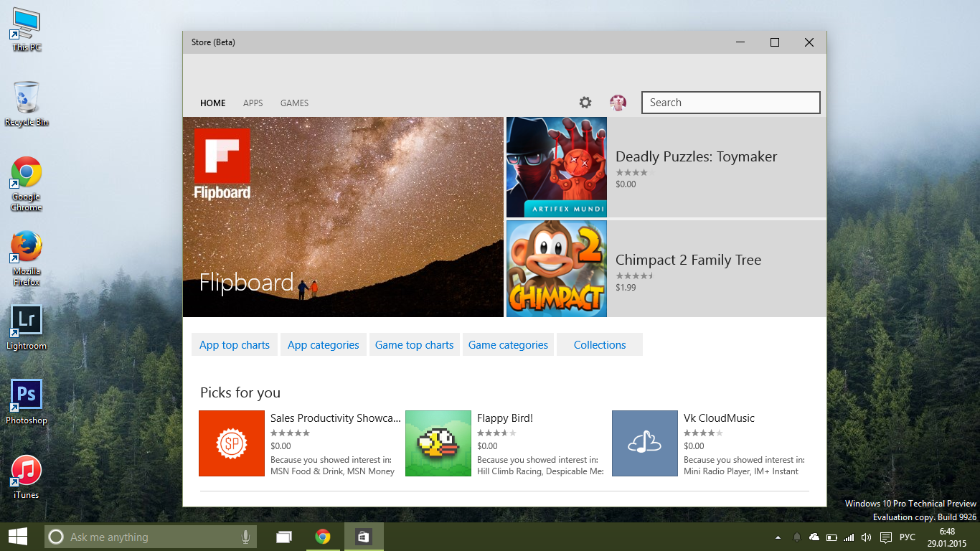Open Deadly Puzzles: Toymaker title

pos(696,157)
